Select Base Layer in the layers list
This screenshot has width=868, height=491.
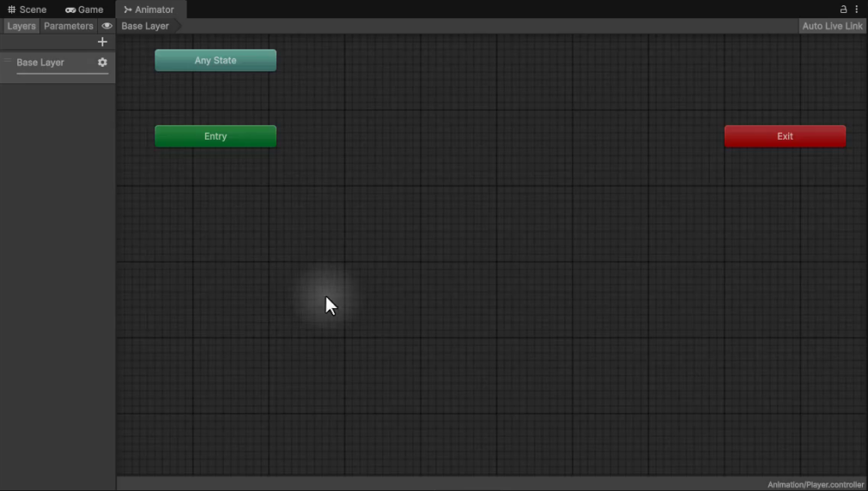[x=57, y=67]
